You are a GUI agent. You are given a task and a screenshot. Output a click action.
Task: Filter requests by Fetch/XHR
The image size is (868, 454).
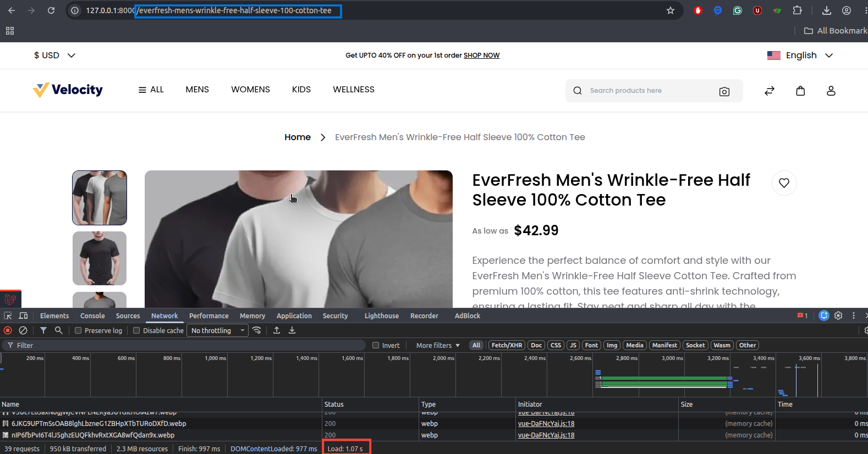(507, 345)
